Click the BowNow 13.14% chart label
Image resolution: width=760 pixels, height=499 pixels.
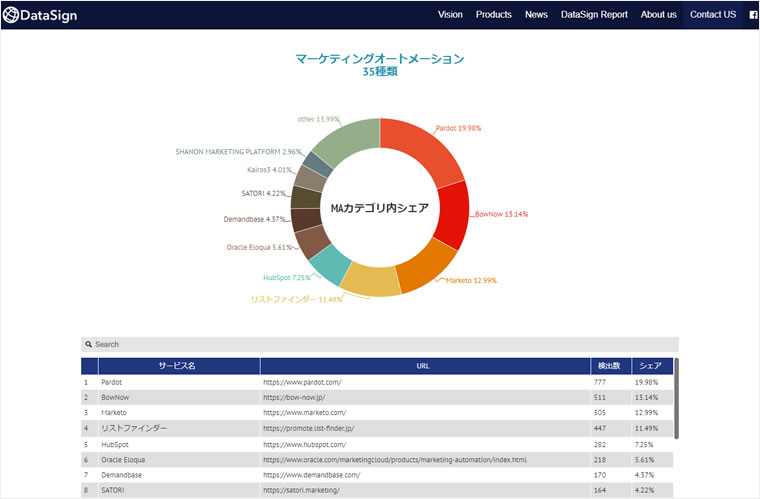click(x=501, y=214)
